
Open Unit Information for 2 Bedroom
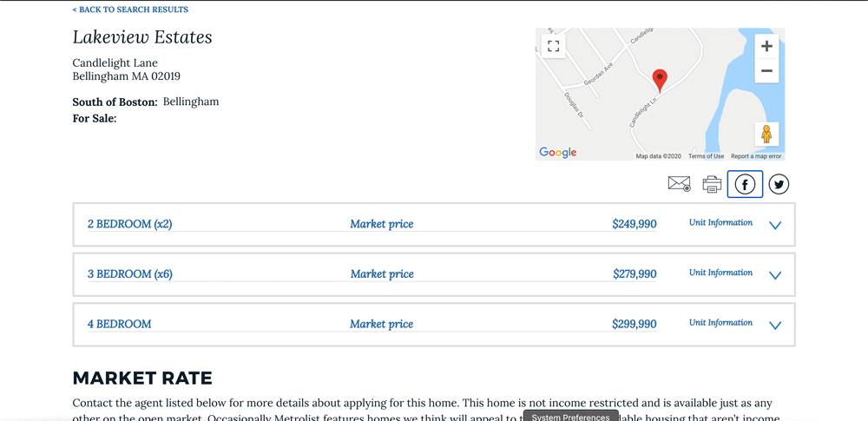point(720,223)
